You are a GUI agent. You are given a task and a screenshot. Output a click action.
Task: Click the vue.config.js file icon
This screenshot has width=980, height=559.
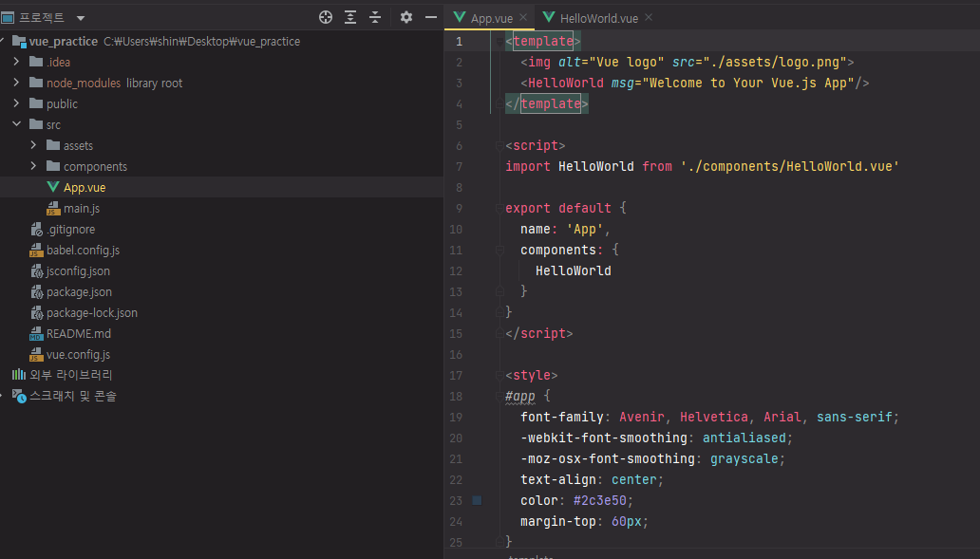(36, 355)
